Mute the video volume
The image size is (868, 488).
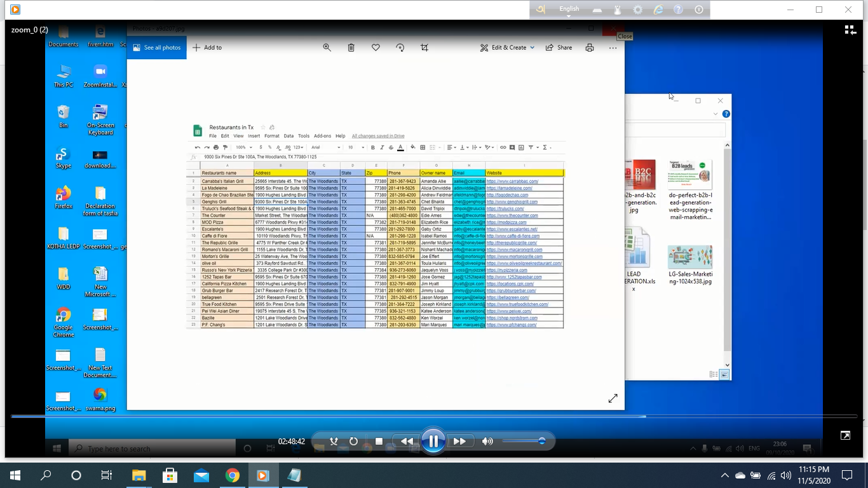pos(487,440)
